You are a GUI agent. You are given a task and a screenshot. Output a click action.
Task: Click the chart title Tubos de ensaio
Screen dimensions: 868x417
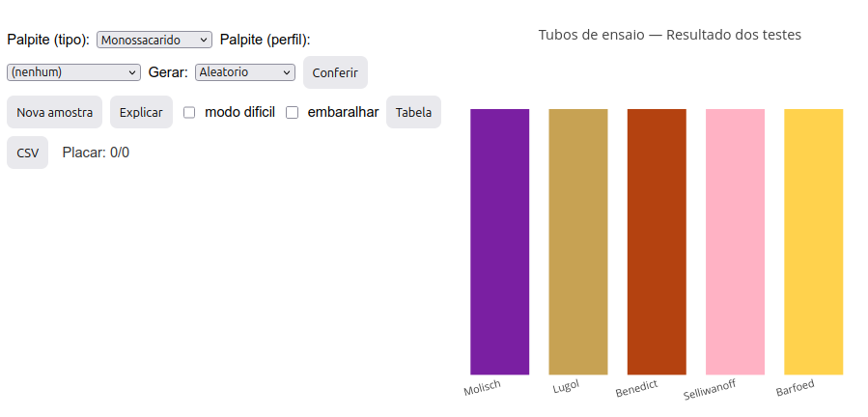coord(669,35)
